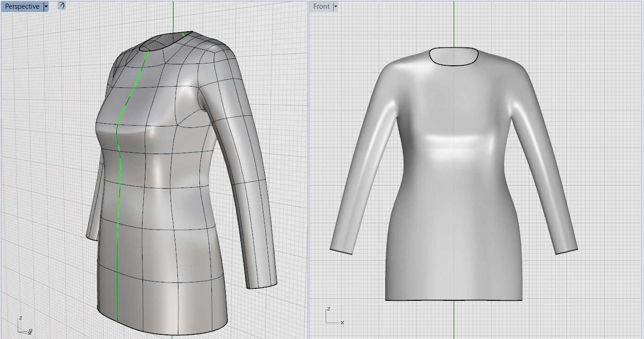Click the Perspective viewport title label
The width and height of the screenshot is (644, 339).
(x=22, y=6)
